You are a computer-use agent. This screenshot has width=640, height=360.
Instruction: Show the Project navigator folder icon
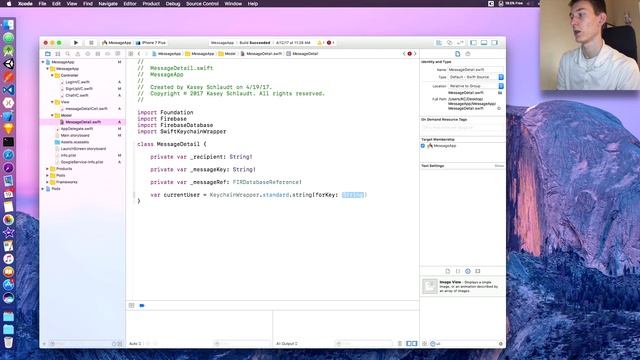click(x=48, y=54)
